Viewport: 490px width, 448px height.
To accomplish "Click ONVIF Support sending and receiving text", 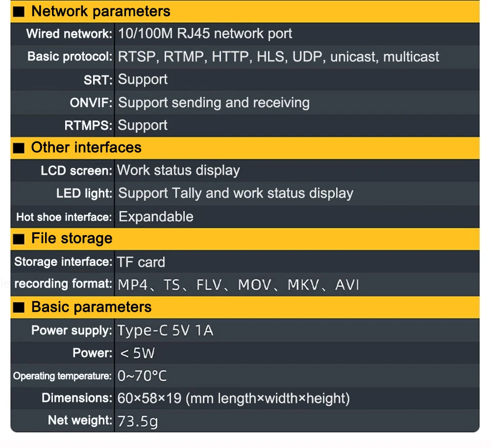I will tap(214, 102).
